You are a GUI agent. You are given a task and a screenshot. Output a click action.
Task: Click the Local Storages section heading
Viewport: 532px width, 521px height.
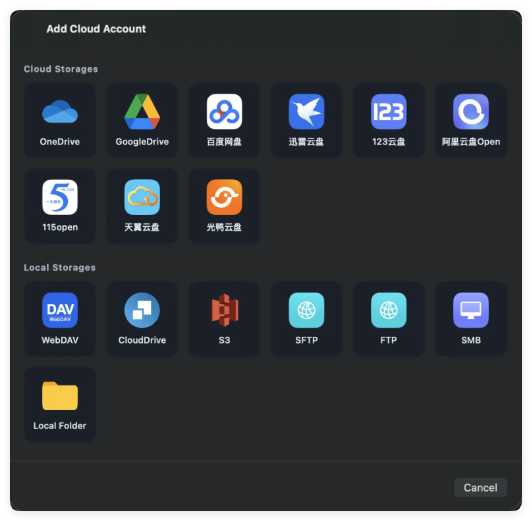click(59, 268)
